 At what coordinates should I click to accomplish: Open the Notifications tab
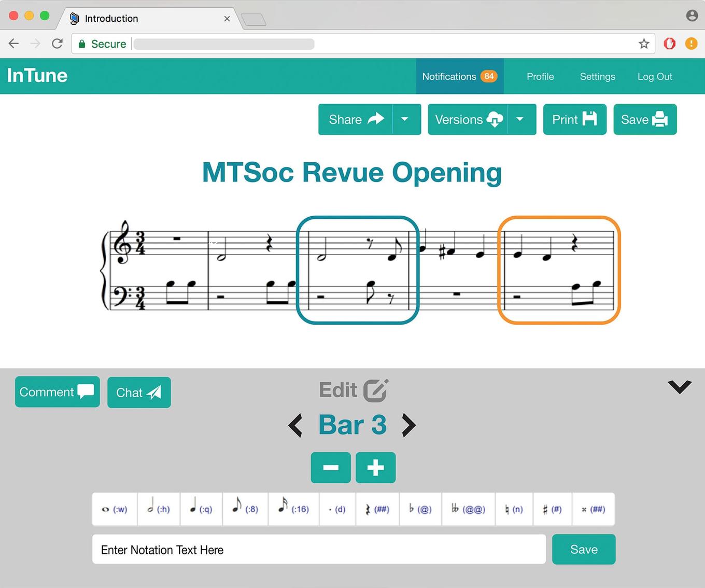pyautogui.click(x=459, y=76)
